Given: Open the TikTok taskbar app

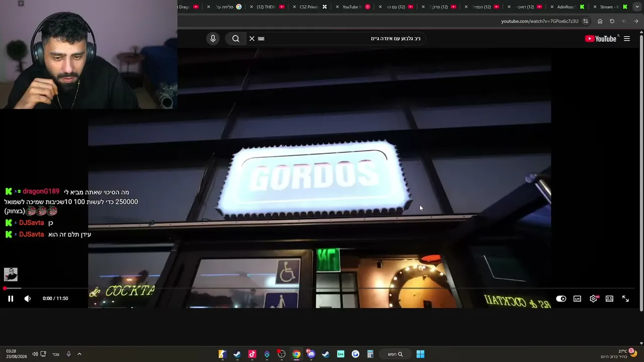Looking at the screenshot, I should click(x=252, y=354).
